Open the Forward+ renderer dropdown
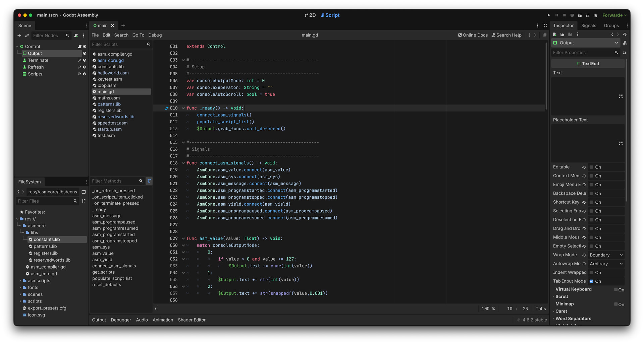The image size is (644, 344). 614,15
